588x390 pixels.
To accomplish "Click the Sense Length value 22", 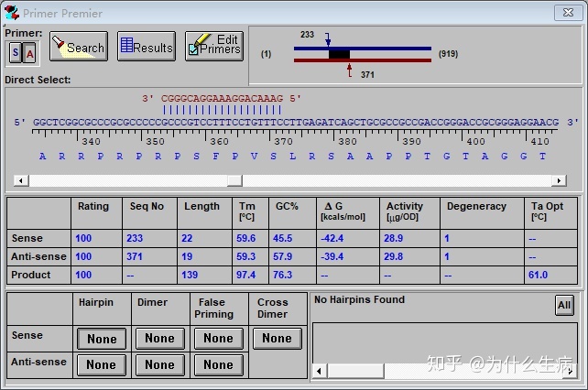I will click(187, 238).
